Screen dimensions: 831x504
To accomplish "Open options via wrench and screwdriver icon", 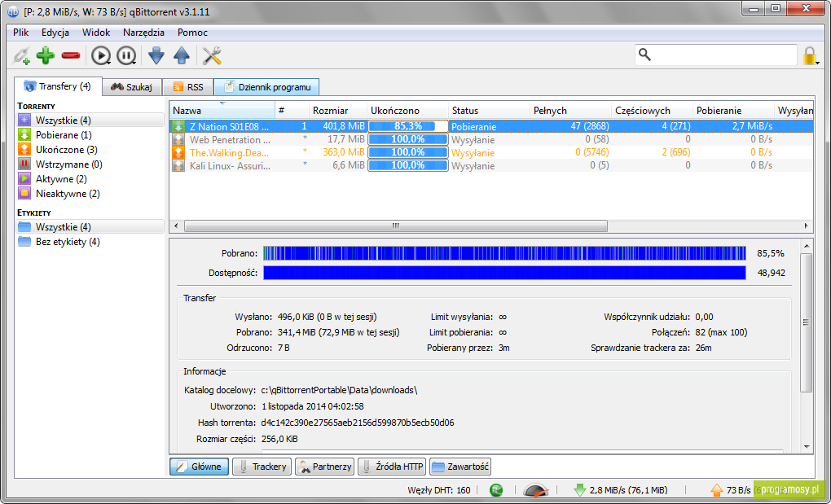I will click(x=212, y=55).
